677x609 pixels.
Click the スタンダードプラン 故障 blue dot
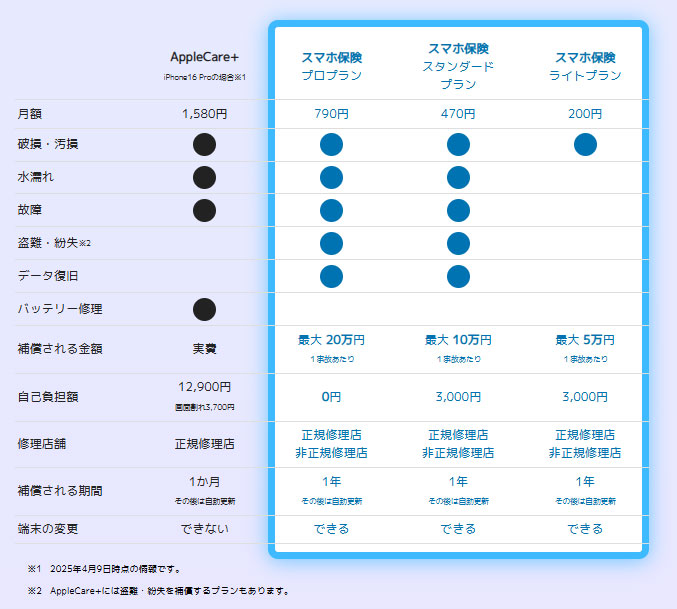pos(458,211)
